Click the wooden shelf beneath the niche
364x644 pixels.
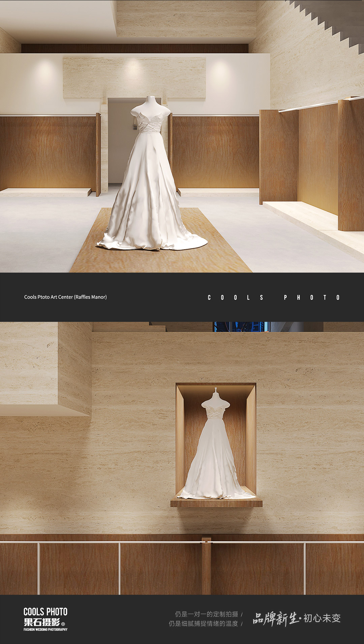coord(216,503)
